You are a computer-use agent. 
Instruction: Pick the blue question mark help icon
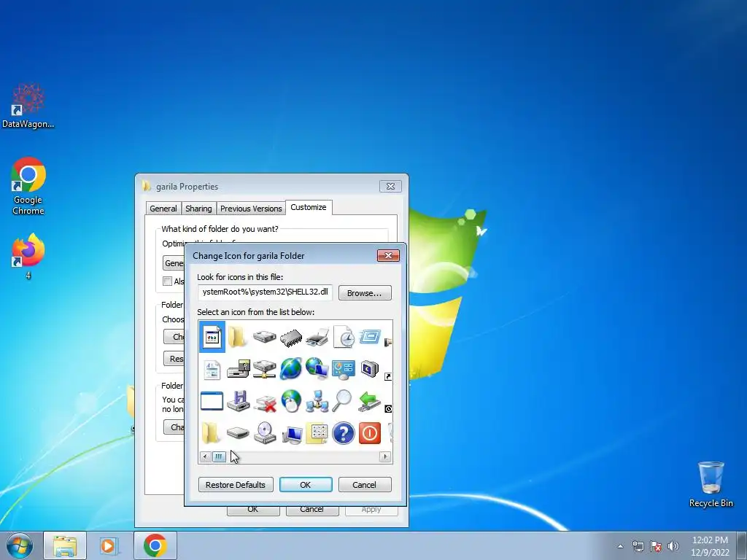(x=344, y=433)
